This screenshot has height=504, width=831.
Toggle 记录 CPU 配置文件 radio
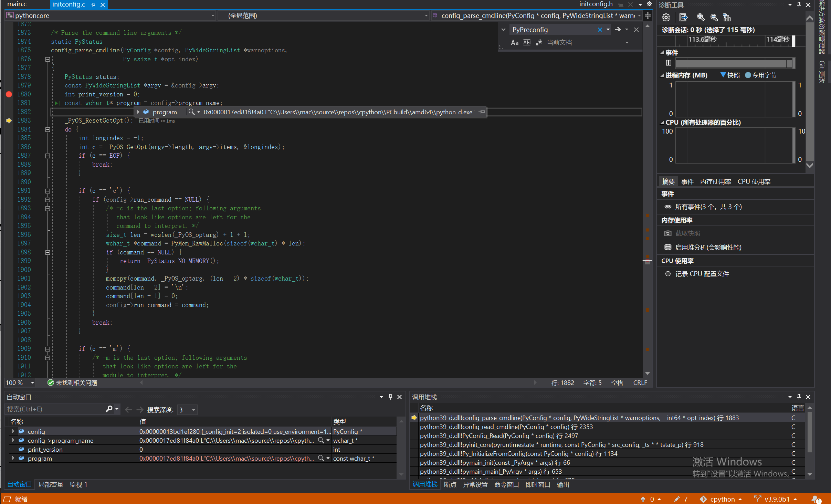[668, 274]
